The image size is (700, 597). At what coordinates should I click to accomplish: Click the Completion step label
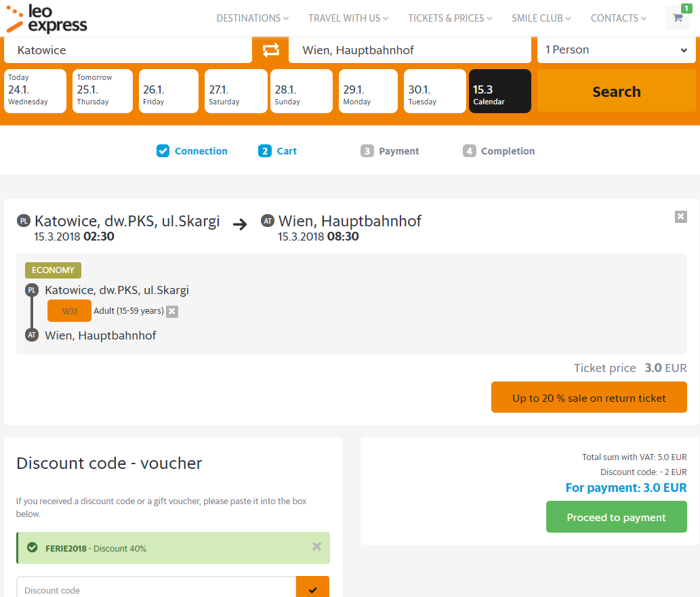point(508,151)
